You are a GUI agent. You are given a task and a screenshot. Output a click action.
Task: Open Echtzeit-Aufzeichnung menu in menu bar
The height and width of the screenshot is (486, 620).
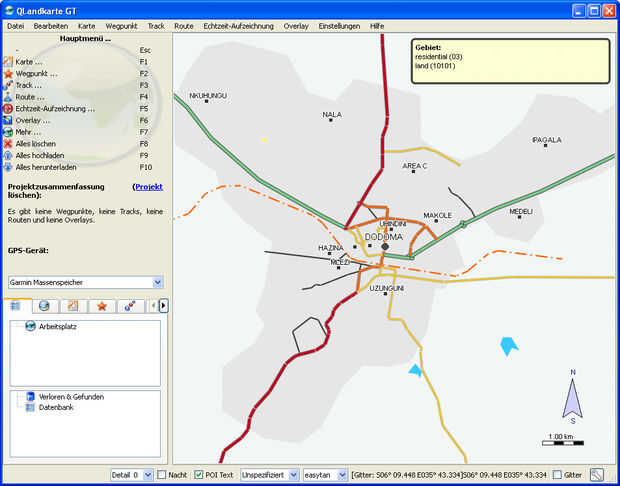click(x=238, y=26)
